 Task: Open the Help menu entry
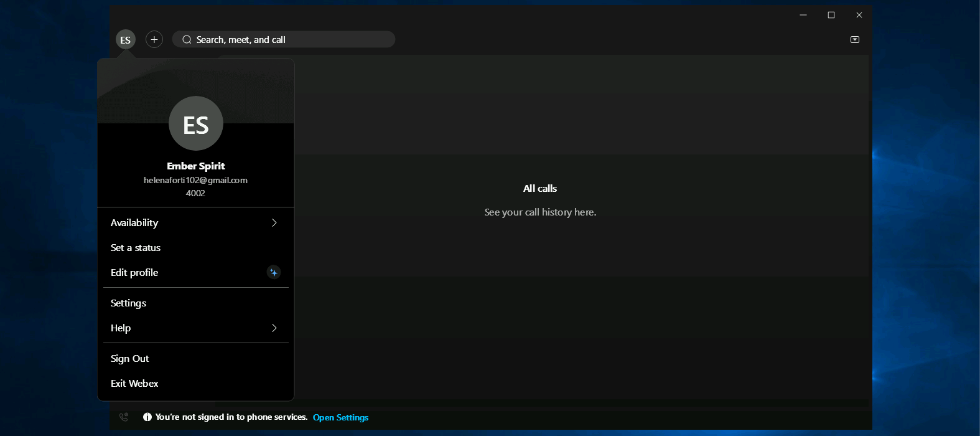point(121,328)
